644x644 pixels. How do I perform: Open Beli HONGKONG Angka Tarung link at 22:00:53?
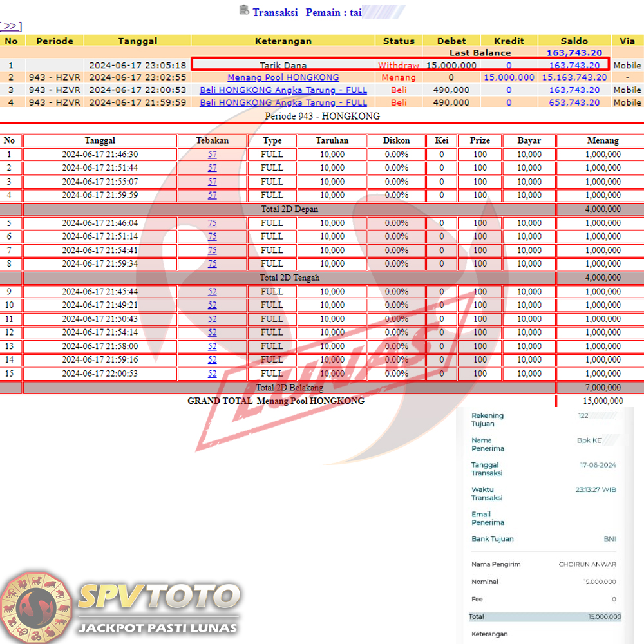[x=283, y=90]
